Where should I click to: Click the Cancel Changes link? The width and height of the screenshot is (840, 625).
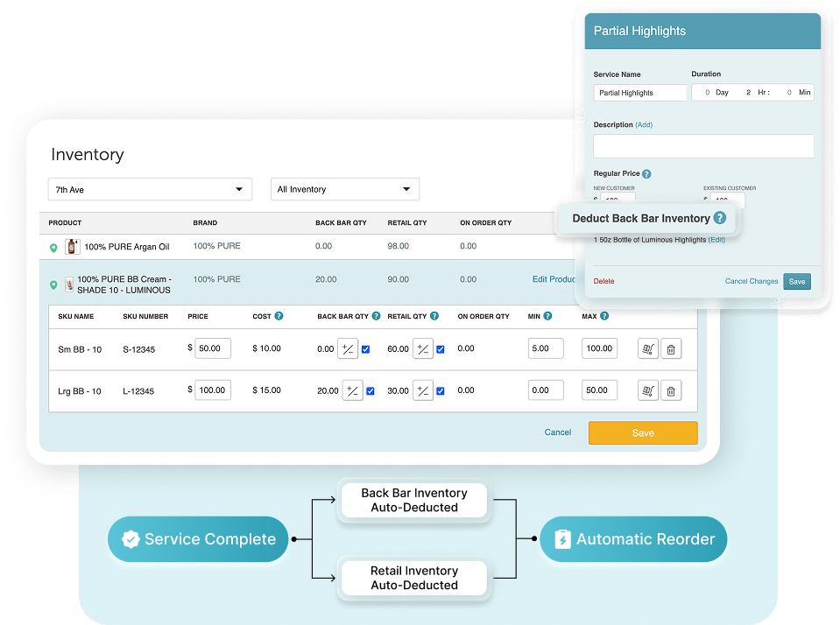pos(751,282)
